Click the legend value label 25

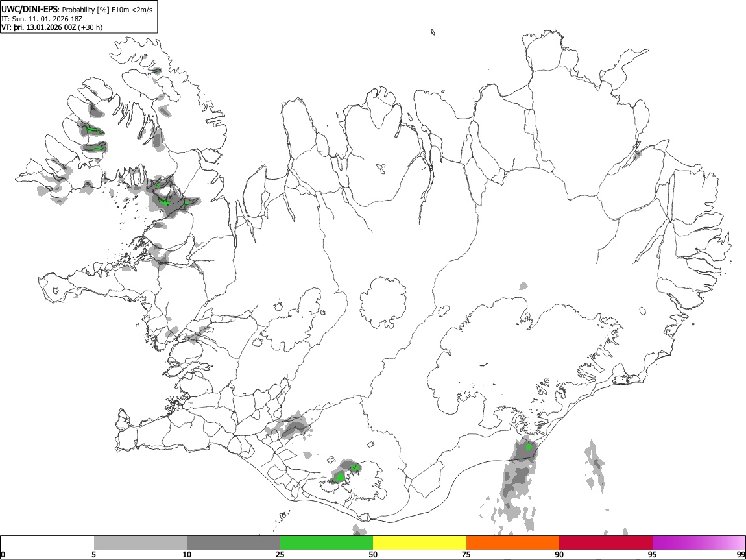coord(280,554)
